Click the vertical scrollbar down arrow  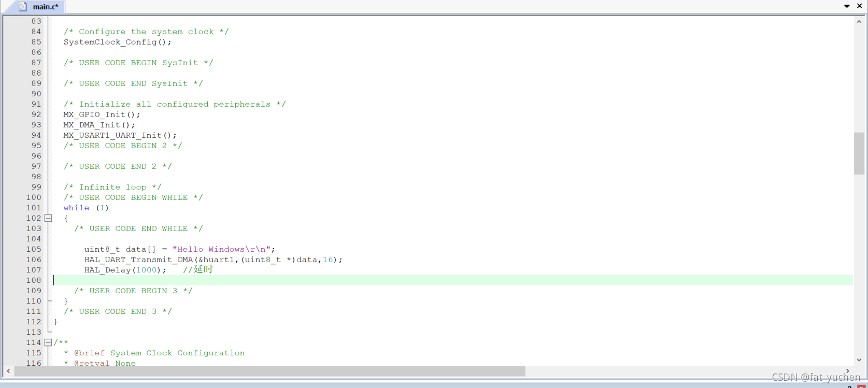[x=859, y=360]
